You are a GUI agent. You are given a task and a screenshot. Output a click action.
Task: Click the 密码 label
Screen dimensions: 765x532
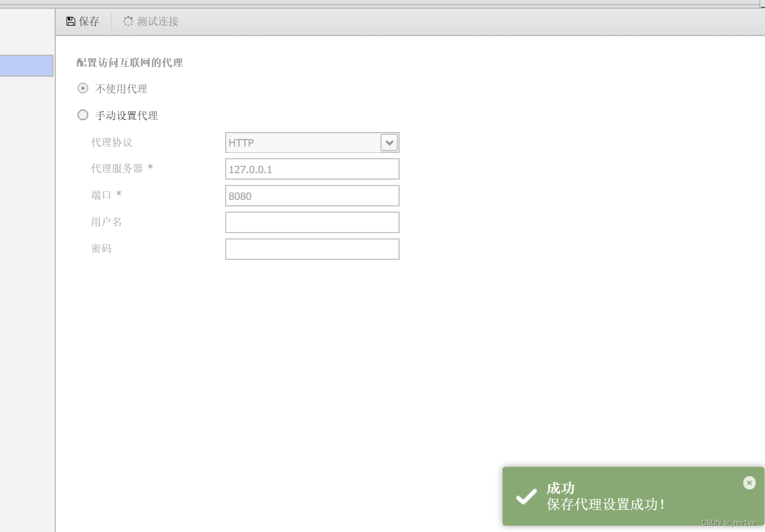(x=101, y=249)
